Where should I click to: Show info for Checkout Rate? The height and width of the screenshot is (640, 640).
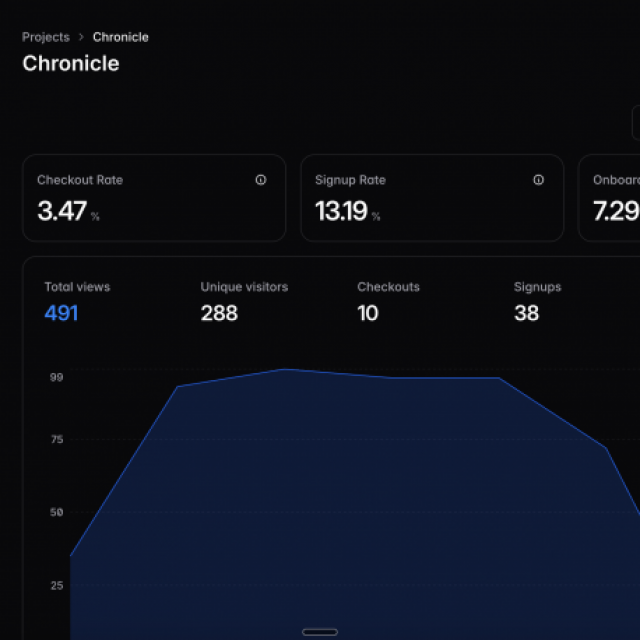pyautogui.click(x=261, y=180)
